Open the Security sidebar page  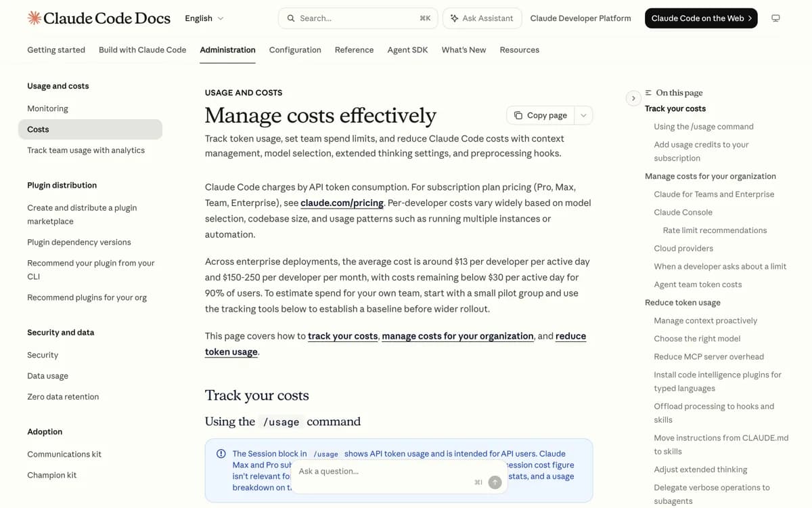(43, 355)
